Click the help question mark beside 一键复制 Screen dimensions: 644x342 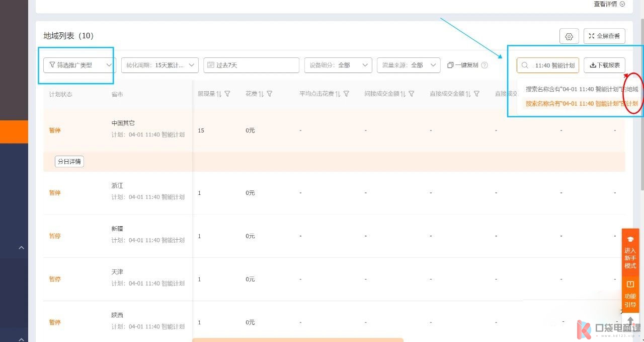coord(485,65)
